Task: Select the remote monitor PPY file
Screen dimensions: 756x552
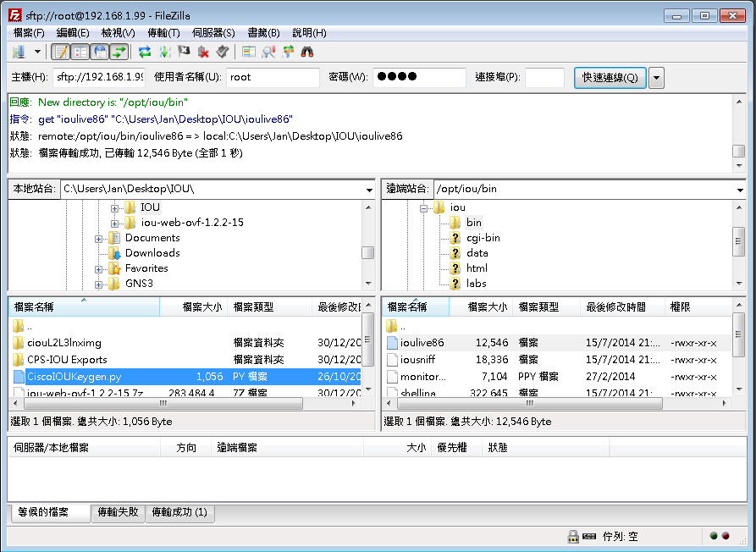Action: [557, 377]
